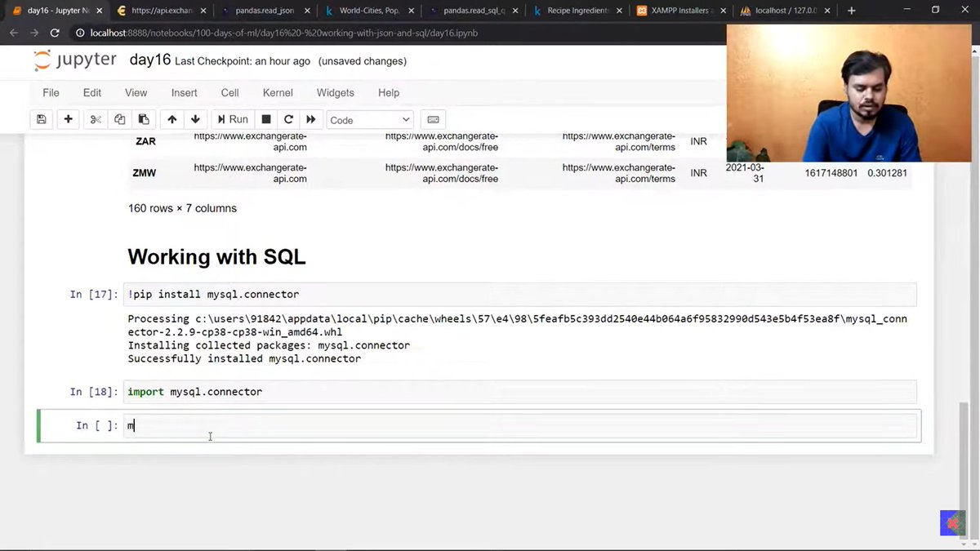The width and height of the screenshot is (980, 551).
Task: Click the pip install mysql.connector cell
Action: [519, 294]
